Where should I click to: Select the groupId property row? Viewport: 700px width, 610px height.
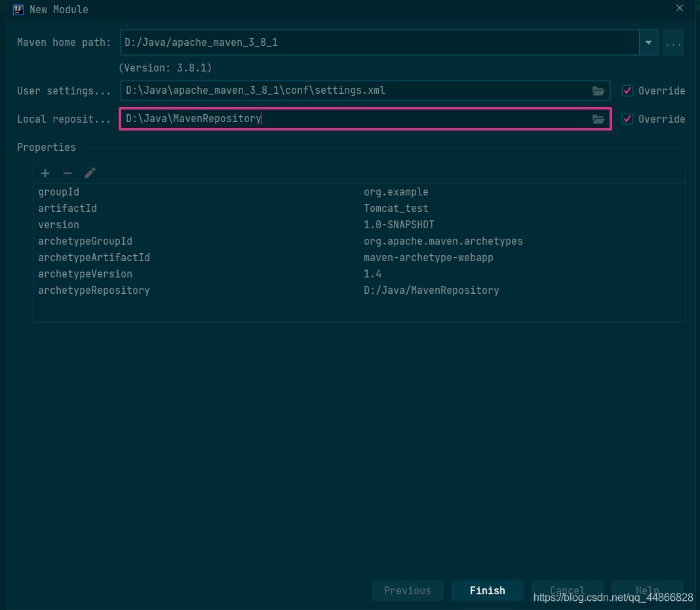(197, 192)
